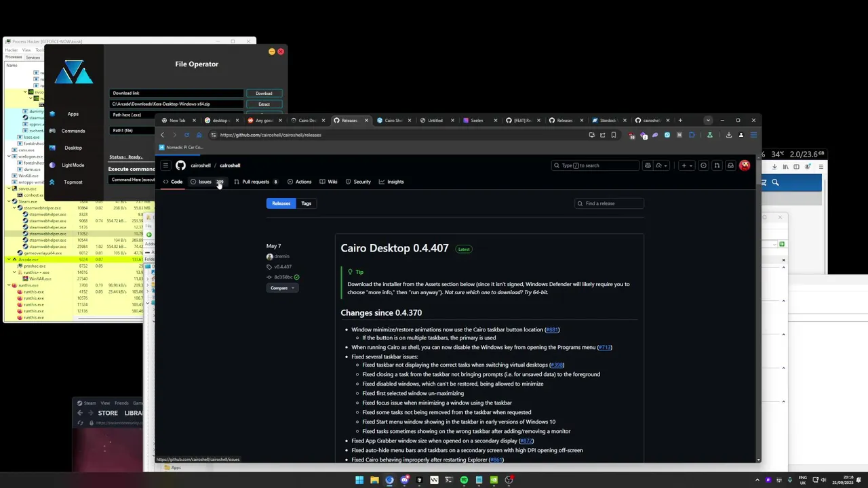Open the Nomadic Pi Car bookmark
Viewport: 868px width, 488px height.
180,147
